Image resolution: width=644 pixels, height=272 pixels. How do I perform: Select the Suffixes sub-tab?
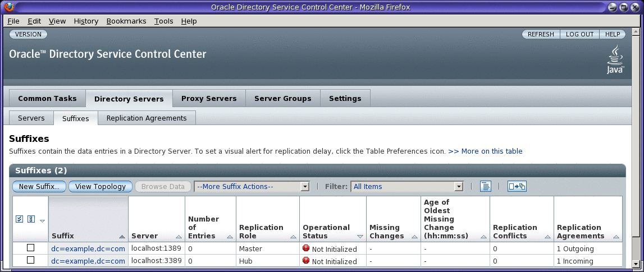point(76,118)
